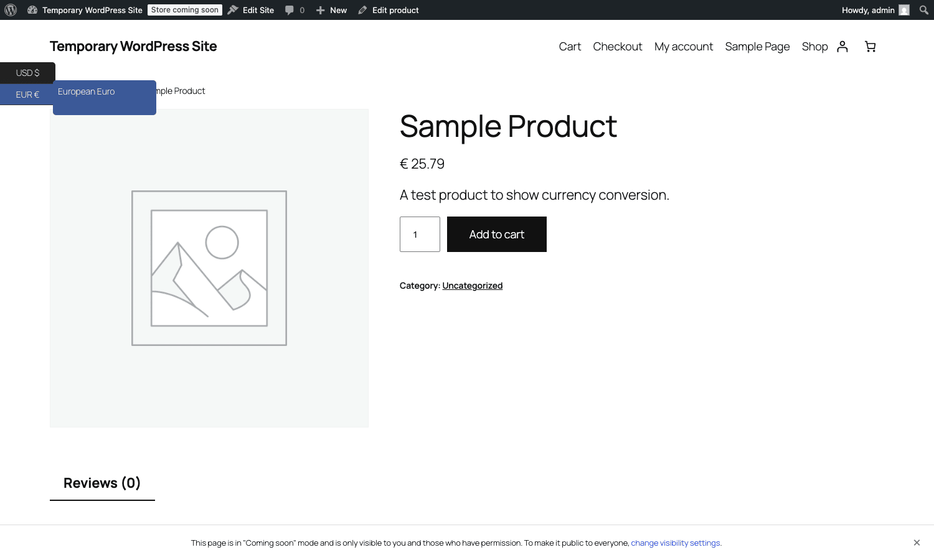Click the search magnifier in admin bar
This screenshot has width=934, height=560.
(x=924, y=10)
